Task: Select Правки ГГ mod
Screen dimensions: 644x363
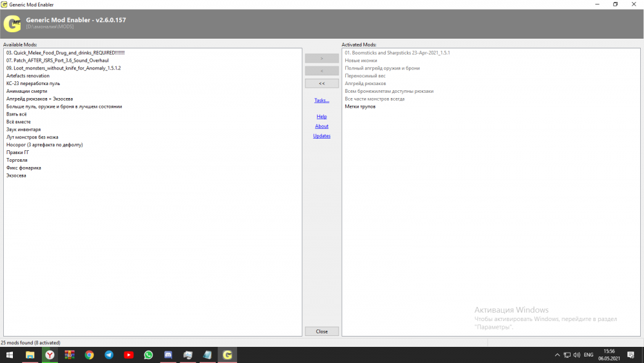Action: click(x=17, y=153)
